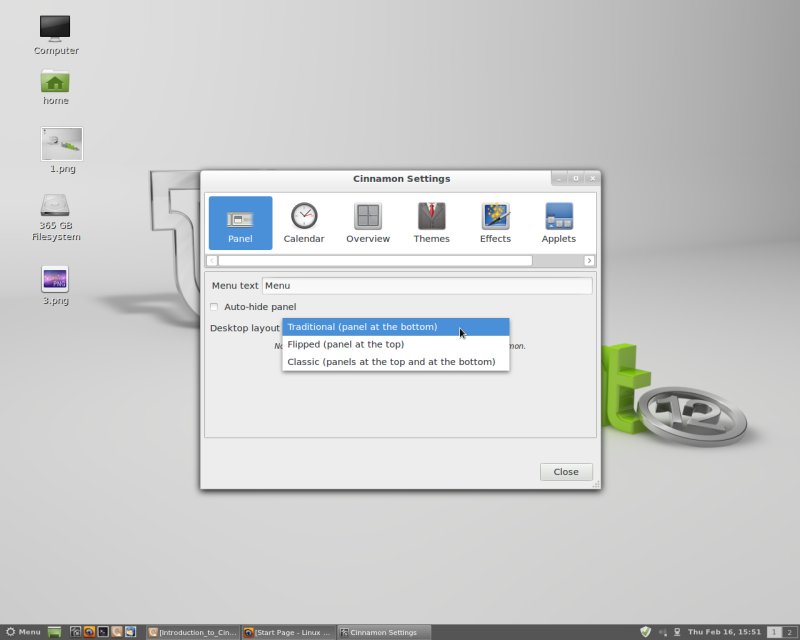Screen dimensions: 800x640
Task: Open the Cinnamon Menu button in panel
Action: (23, 632)
